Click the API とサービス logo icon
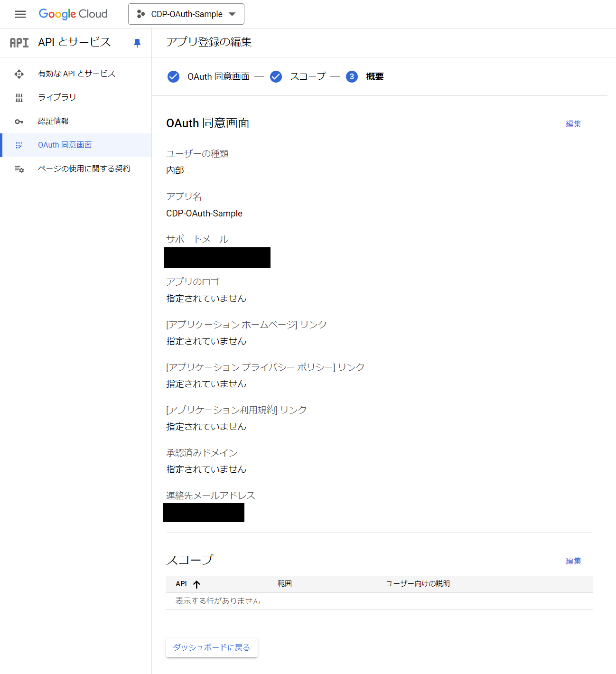 19,43
